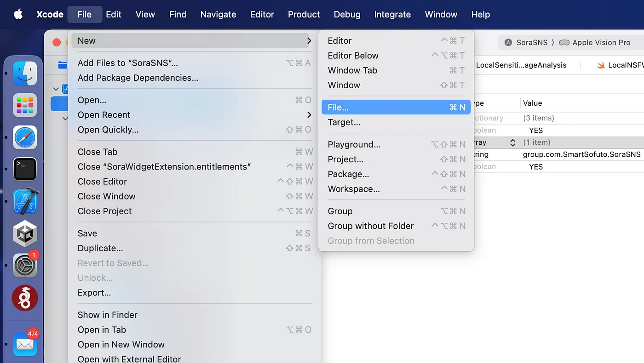Viewport: 644px width, 363px height.
Task: Choose Playground…
Action: pyautogui.click(x=396, y=144)
